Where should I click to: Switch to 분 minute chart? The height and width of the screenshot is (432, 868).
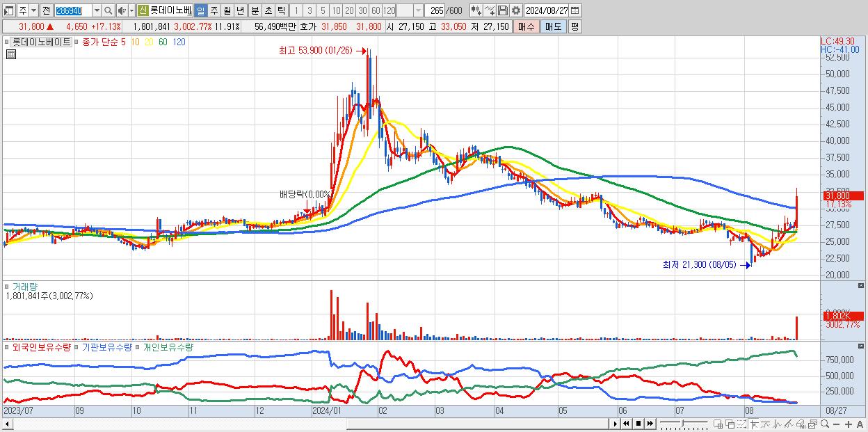pyautogui.click(x=255, y=10)
